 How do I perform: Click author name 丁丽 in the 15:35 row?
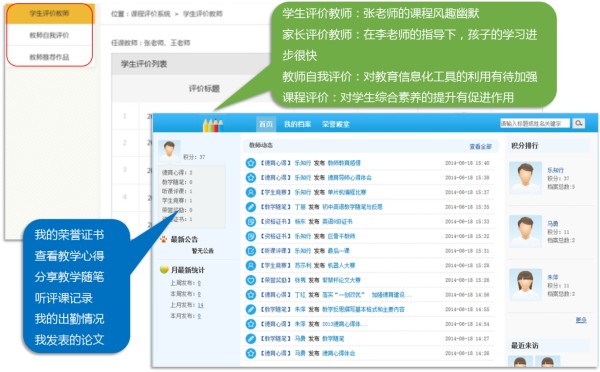[x=300, y=207]
